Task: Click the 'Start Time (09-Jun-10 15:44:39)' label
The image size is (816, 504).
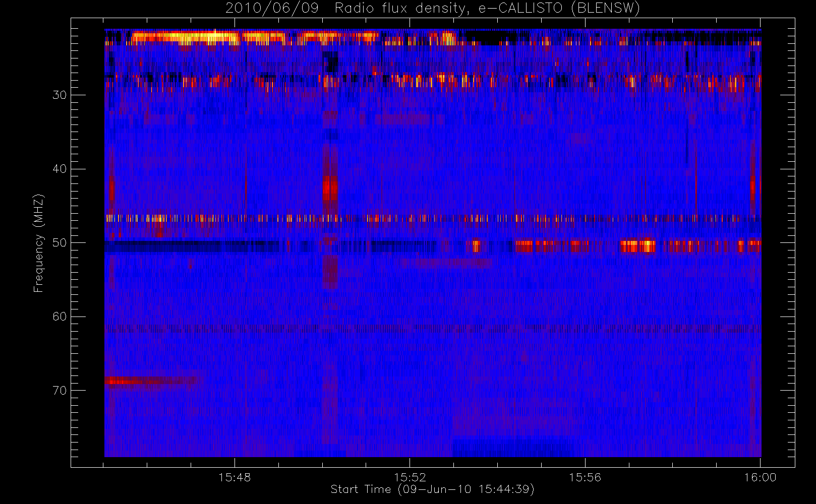Action: [432, 489]
